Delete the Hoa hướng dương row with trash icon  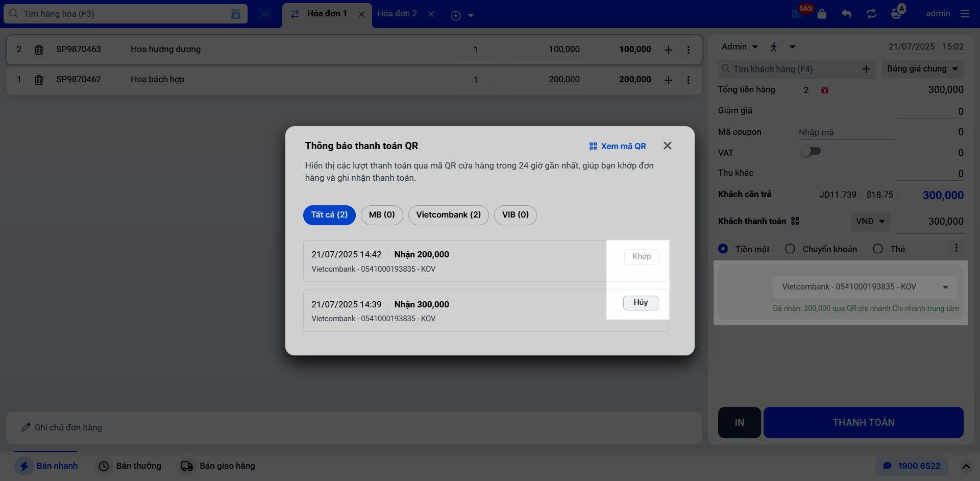click(39, 50)
